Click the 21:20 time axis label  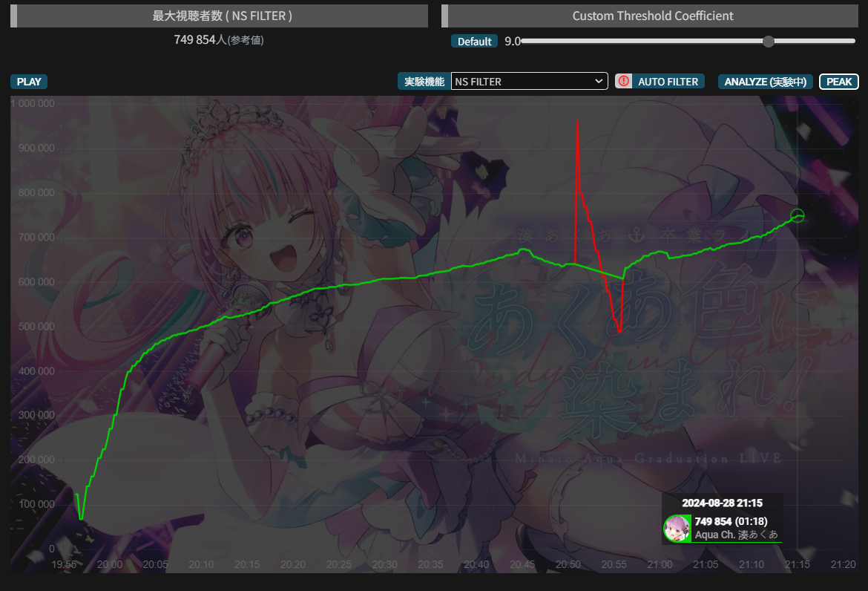click(x=843, y=564)
